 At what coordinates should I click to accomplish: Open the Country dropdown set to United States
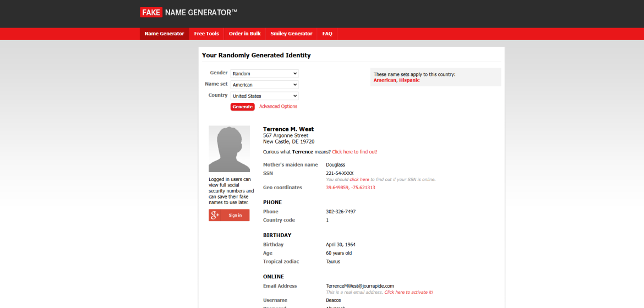265,96
